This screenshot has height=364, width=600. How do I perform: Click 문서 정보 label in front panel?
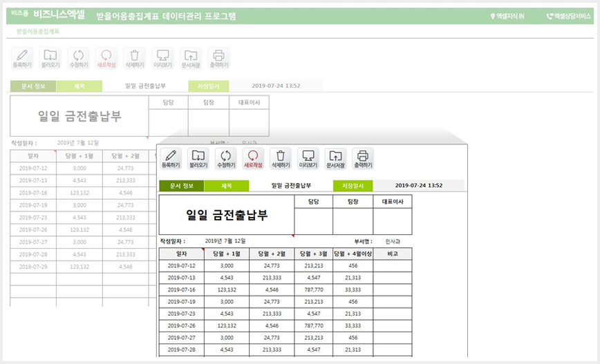182,186
